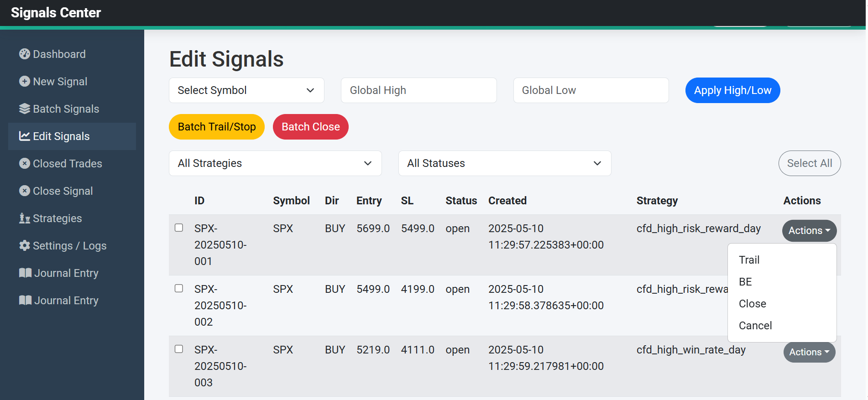Image resolution: width=868 pixels, height=400 pixels.
Task: Click SL value 4199.0
Action: (x=418, y=289)
